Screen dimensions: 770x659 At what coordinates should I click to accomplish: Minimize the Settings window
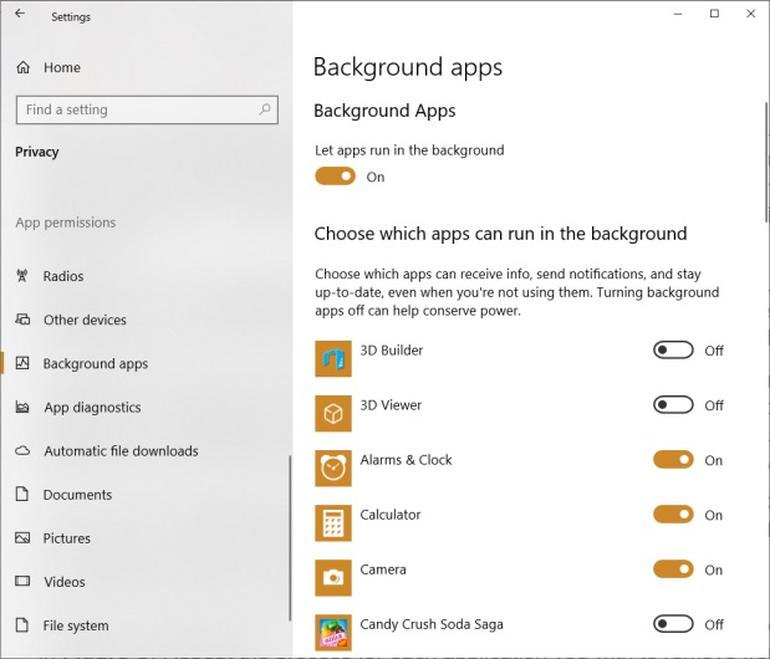(678, 14)
